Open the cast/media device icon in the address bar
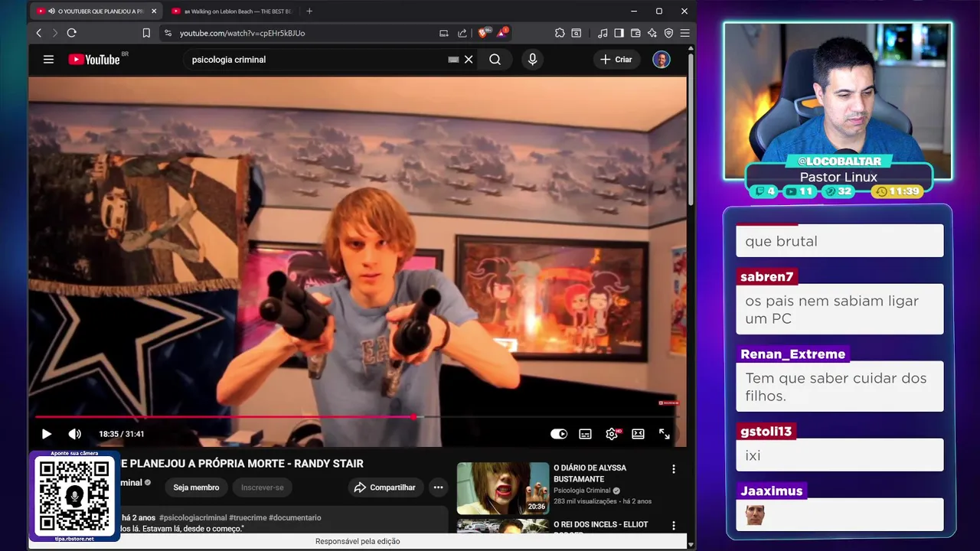Screen dimensions: 980x551 click(x=443, y=33)
